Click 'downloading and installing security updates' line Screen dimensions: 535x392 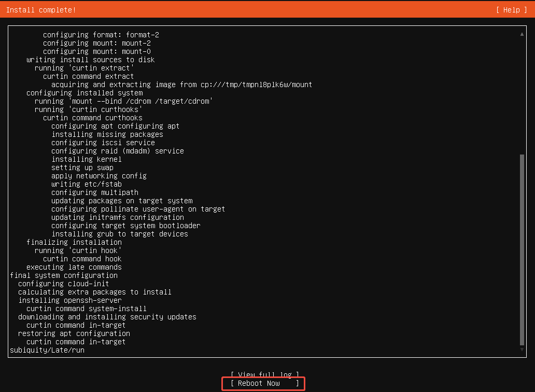pos(107,317)
